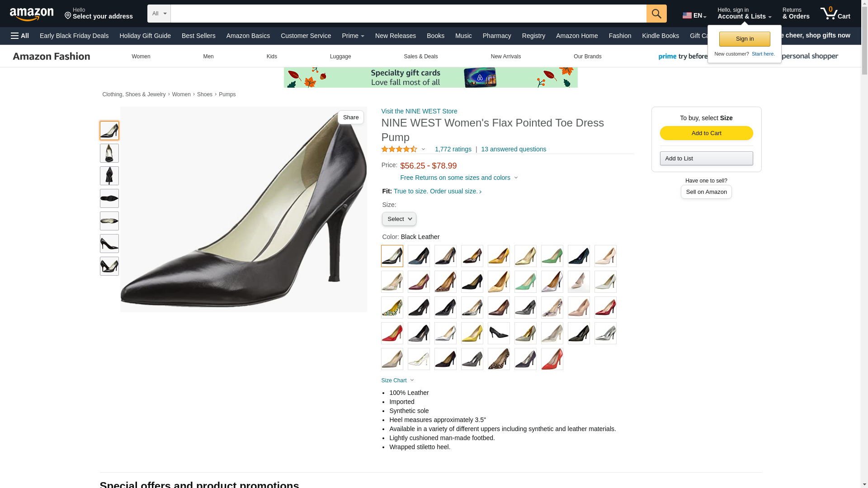Open the All hamburger menu
Image resolution: width=868 pixels, height=488 pixels.
point(20,36)
